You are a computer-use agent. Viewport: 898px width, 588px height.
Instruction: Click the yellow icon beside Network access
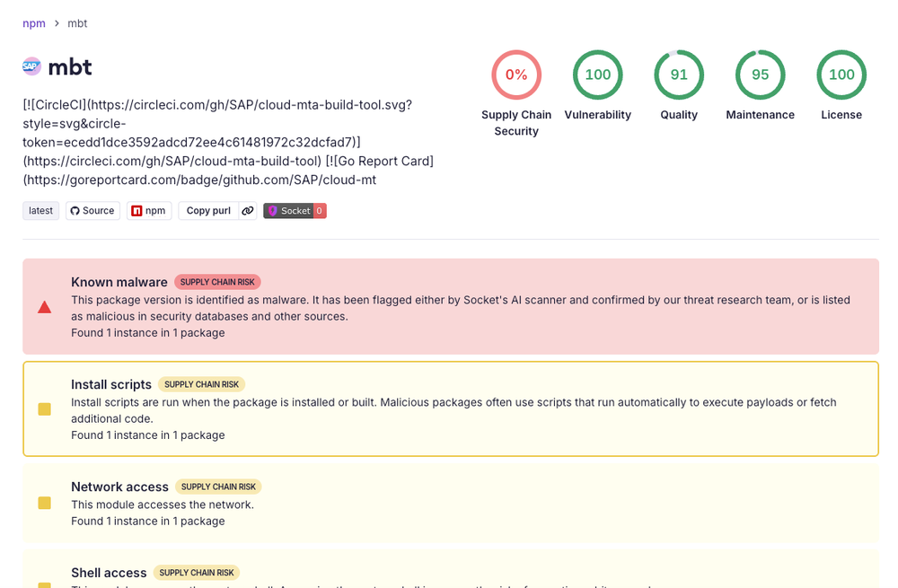pos(44,504)
